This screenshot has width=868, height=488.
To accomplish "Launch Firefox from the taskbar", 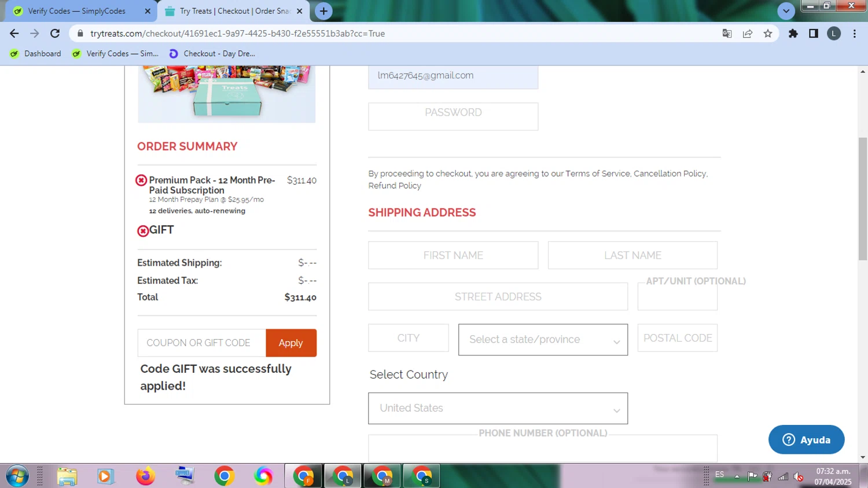I will [x=145, y=476].
